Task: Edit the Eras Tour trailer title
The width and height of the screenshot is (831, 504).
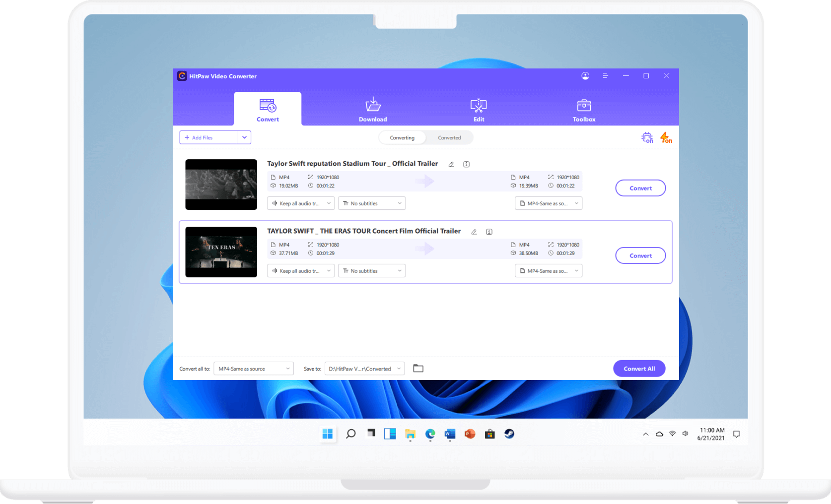Action: pyautogui.click(x=474, y=231)
